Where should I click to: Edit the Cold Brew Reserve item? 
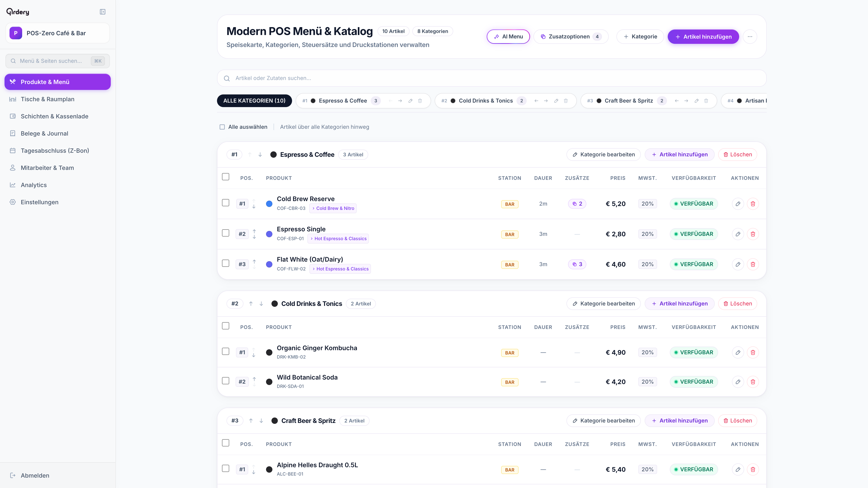(x=738, y=204)
